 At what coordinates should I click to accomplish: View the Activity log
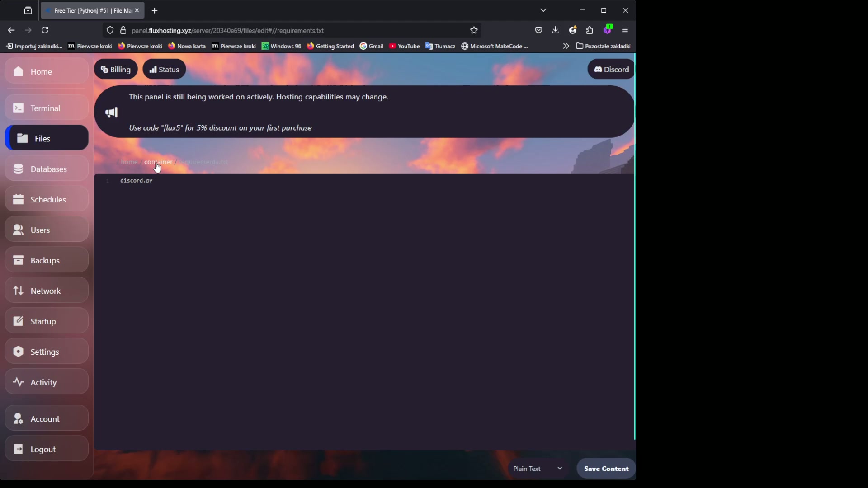click(47, 382)
